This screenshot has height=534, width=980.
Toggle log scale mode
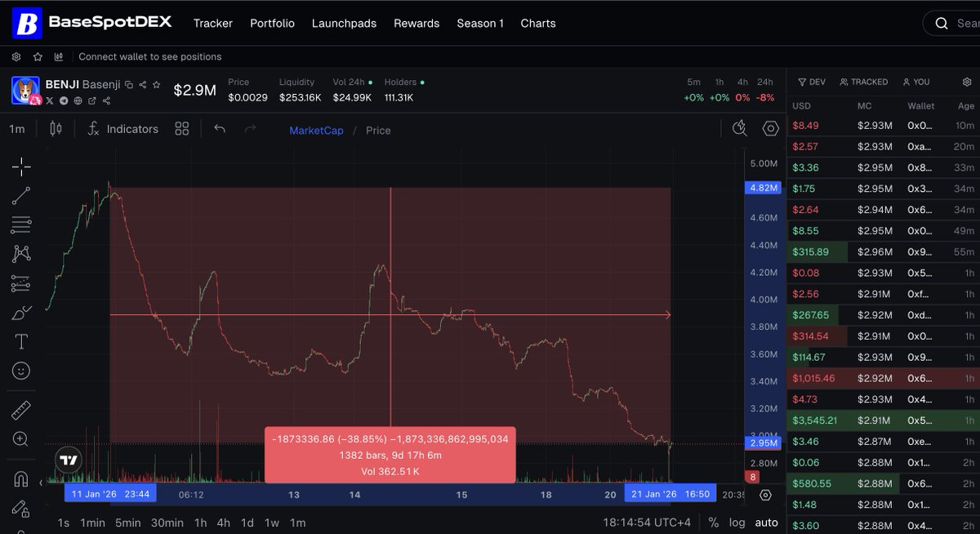coord(737,523)
